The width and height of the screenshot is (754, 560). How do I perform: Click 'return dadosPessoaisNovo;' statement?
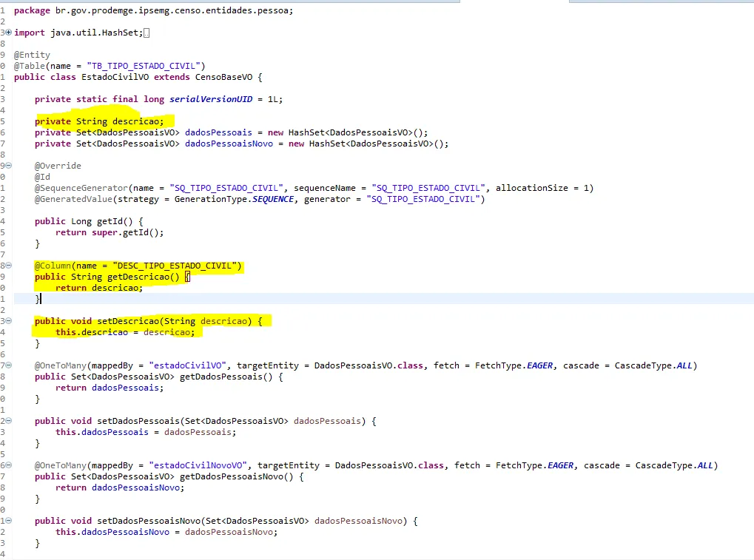pos(120,488)
